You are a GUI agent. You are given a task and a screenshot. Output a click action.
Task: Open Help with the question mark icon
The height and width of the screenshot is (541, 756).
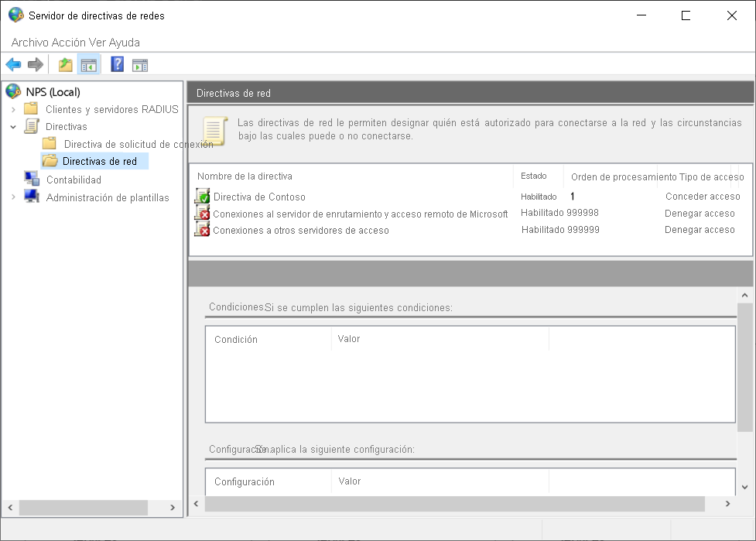tap(117, 64)
